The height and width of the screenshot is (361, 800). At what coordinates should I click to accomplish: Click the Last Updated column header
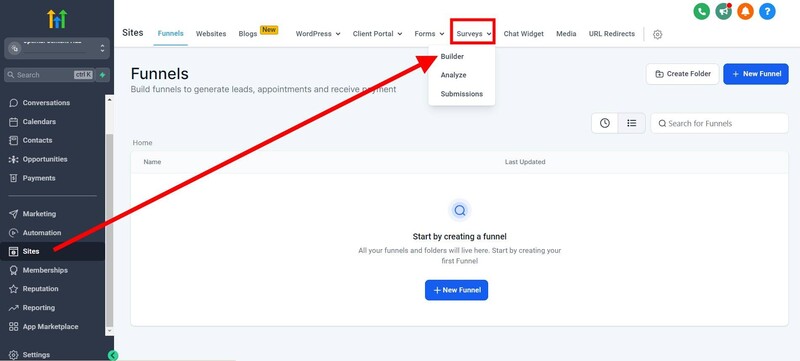tap(525, 162)
